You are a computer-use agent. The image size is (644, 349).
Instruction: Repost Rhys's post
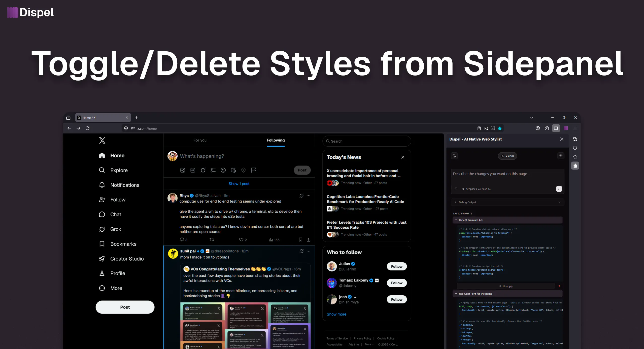[x=212, y=240]
